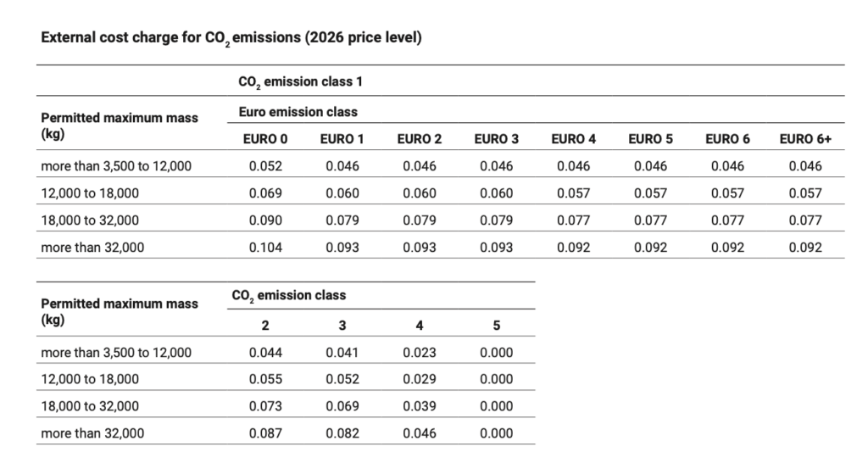Click the EURO 3 column header
Screen dimensions: 868x463
496,140
